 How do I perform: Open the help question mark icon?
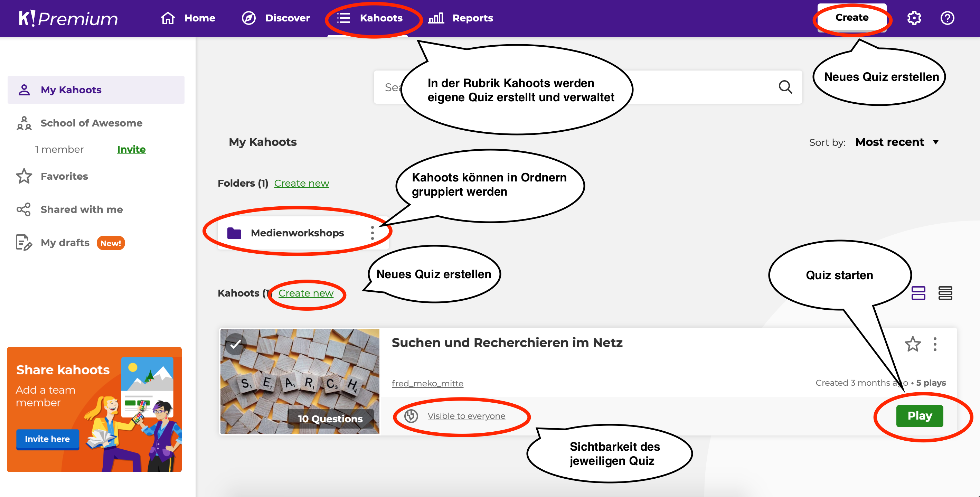947,18
